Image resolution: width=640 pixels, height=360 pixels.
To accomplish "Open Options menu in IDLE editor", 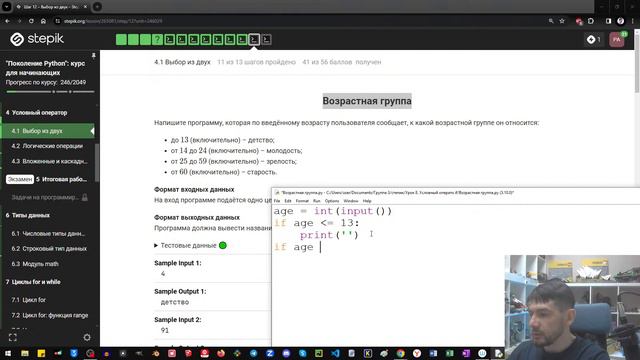I will 332,201.
